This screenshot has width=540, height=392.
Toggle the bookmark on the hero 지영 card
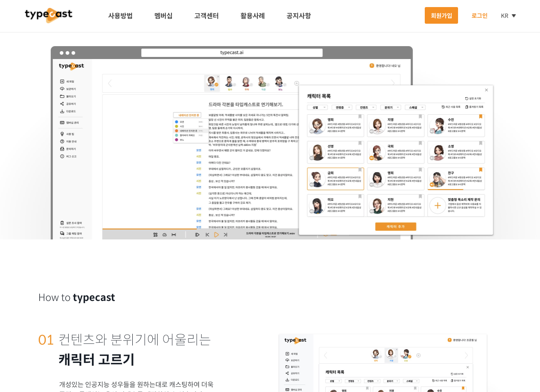click(421, 117)
